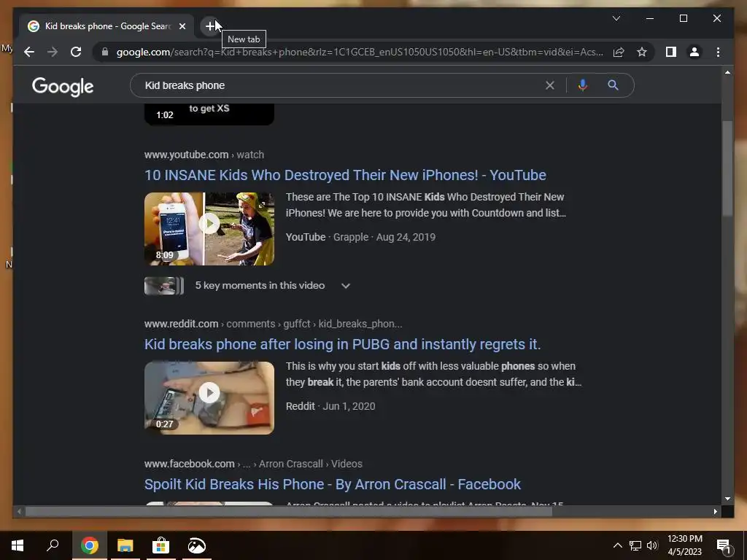Click the scroll up arrow

(x=727, y=72)
